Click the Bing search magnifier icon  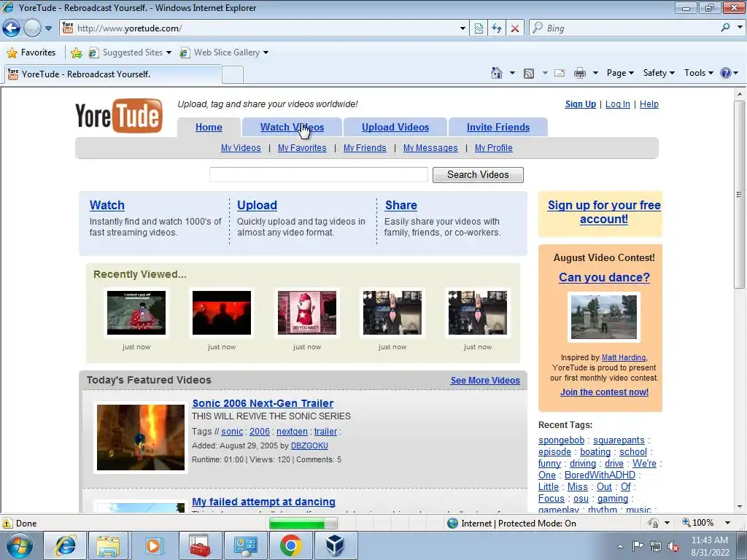[725, 28]
